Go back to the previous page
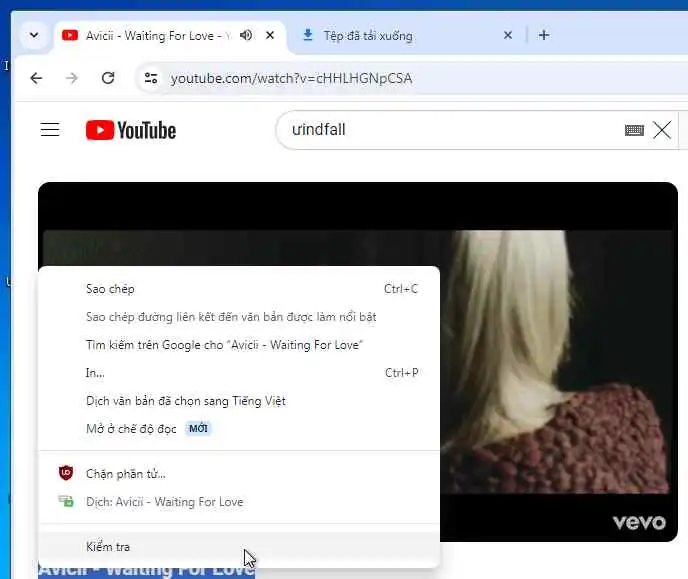 click(x=36, y=79)
